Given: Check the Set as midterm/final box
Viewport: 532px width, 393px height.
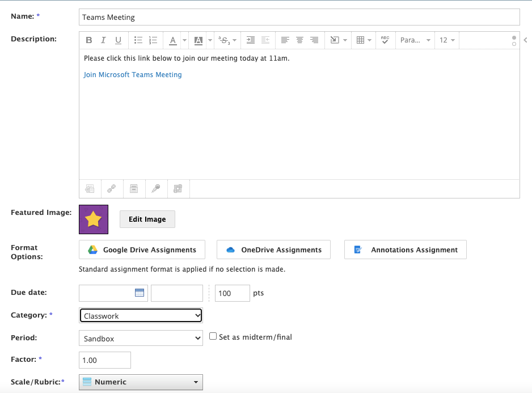Looking at the screenshot, I should 213,336.
